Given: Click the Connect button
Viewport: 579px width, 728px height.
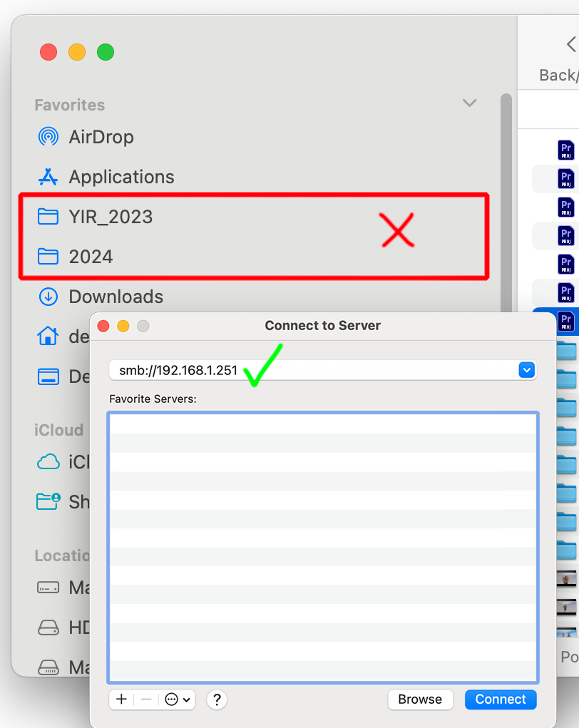Looking at the screenshot, I should coord(501,699).
